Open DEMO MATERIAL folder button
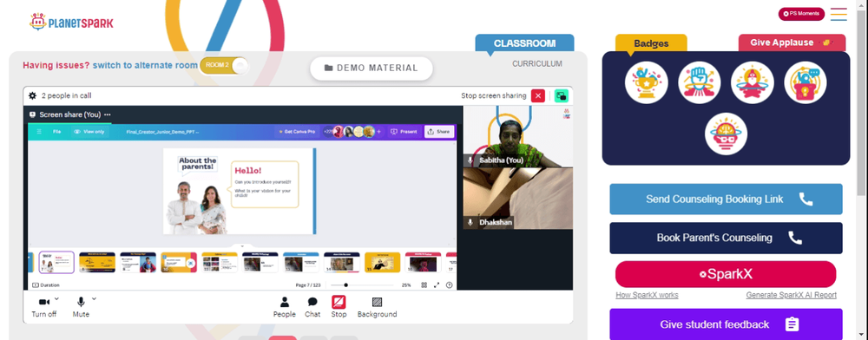This screenshot has height=340, width=868. click(x=371, y=68)
